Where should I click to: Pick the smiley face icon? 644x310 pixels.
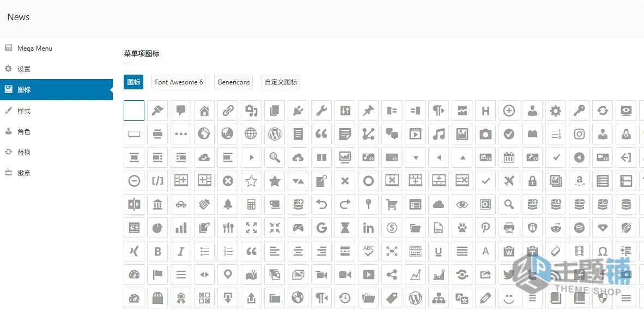coord(509,297)
